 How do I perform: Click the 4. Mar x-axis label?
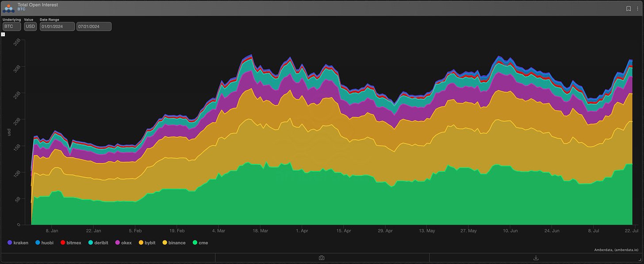tap(219, 231)
